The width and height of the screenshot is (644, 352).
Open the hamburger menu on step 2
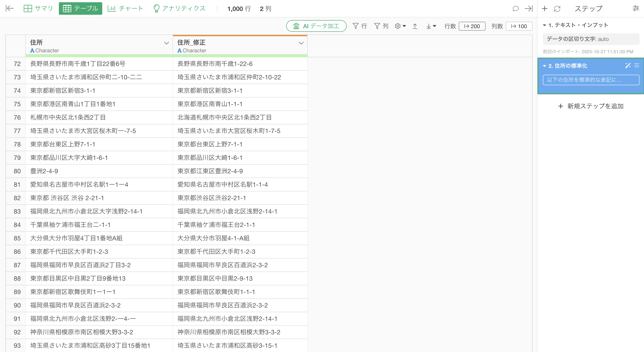[637, 66]
